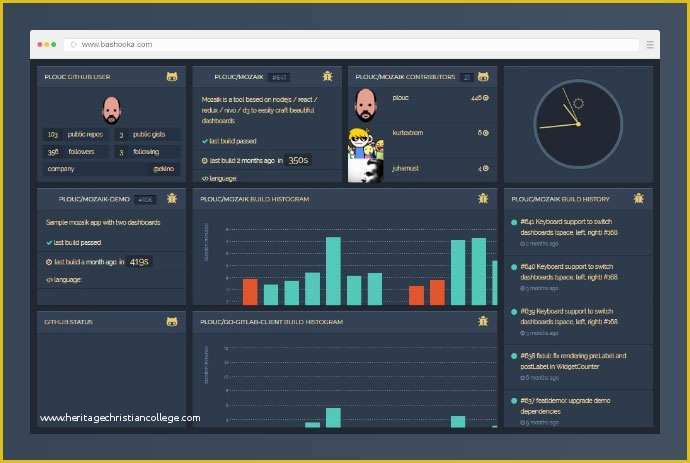Viewport: 690px width, 463px height.
Task: Click the contributor name juhamust
Action: coord(405,168)
